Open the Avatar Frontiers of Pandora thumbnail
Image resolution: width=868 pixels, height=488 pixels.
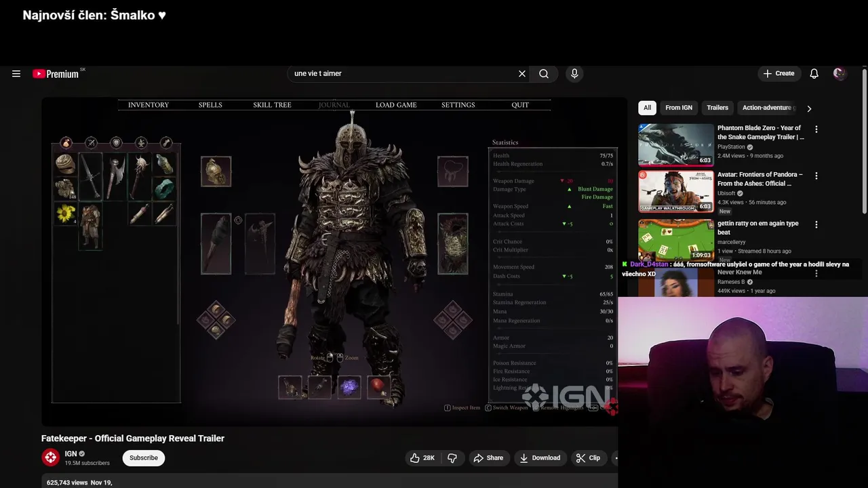click(x=676, y=191)
